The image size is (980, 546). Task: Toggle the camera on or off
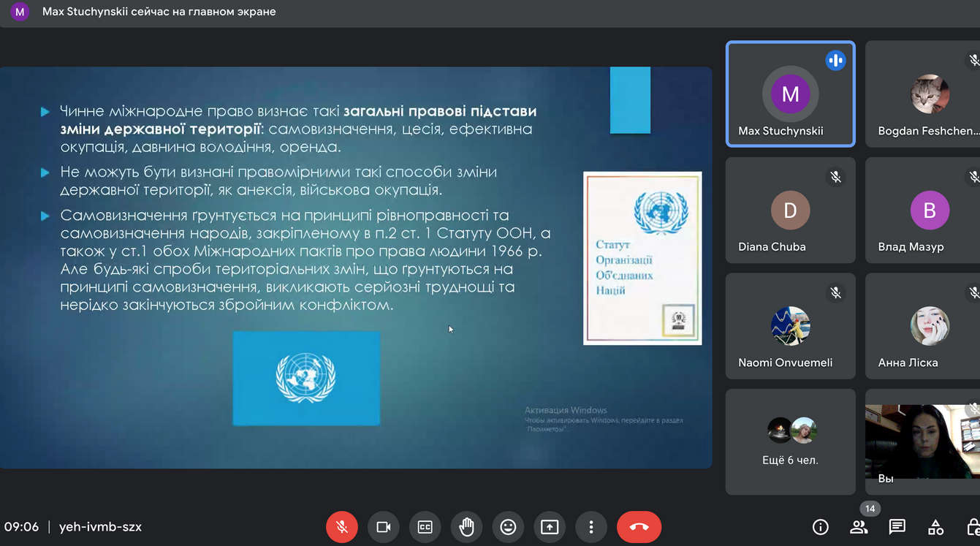click(x=383, y=527)
